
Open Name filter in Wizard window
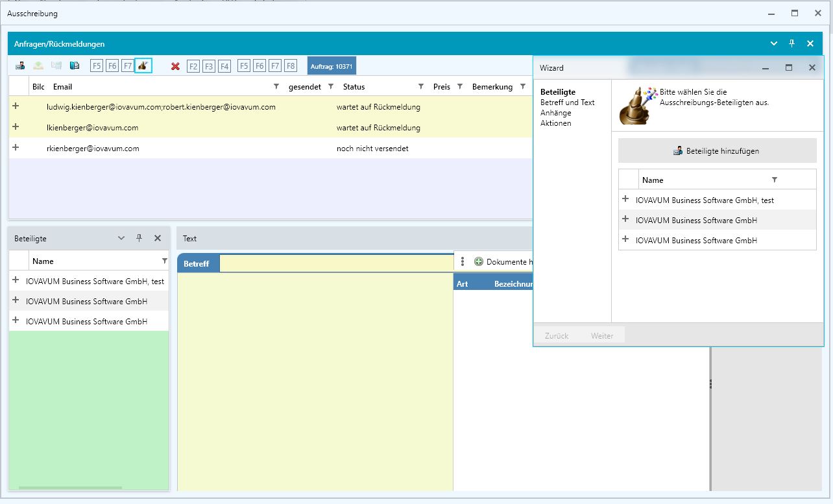pos(774,180)
